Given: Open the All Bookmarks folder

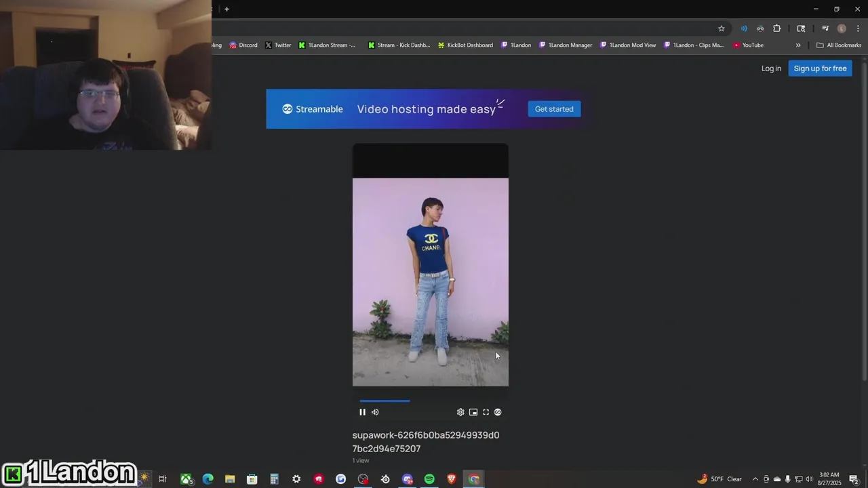Looking at the screenshot, I should tap(839, 45).
